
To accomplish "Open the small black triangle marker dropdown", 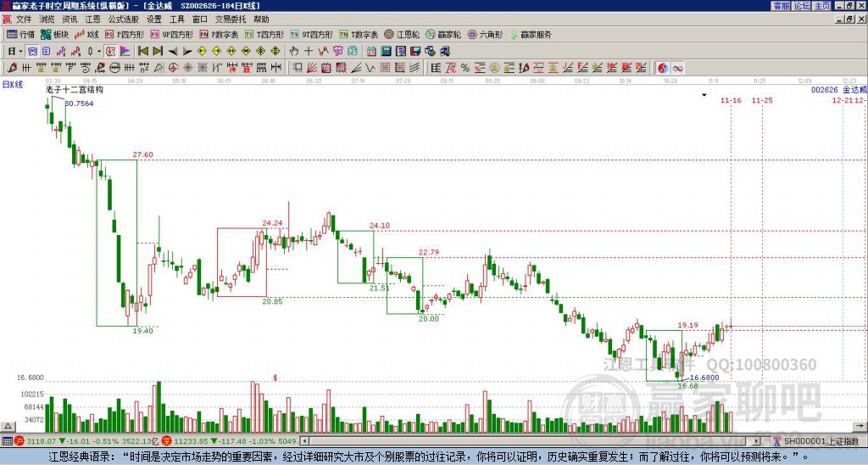I will (704, 95).
